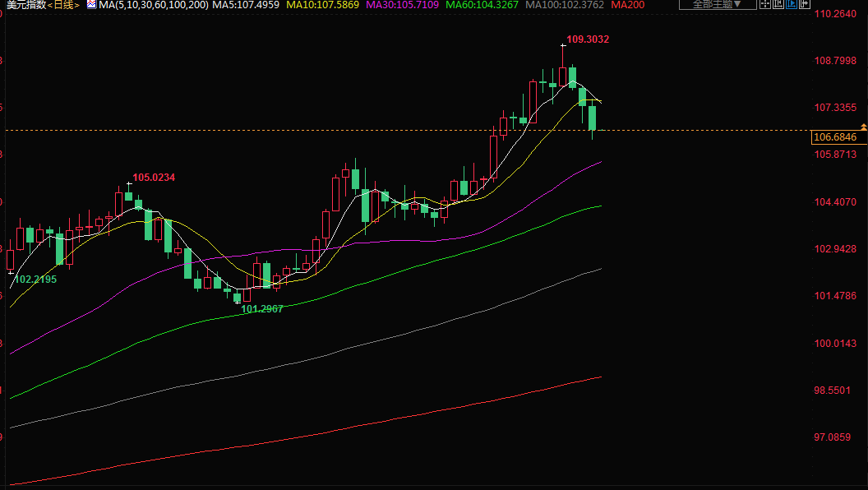This screenshot has width=868, height=490.
Task: Click the current price tag 106.6846
Action: 833,136
